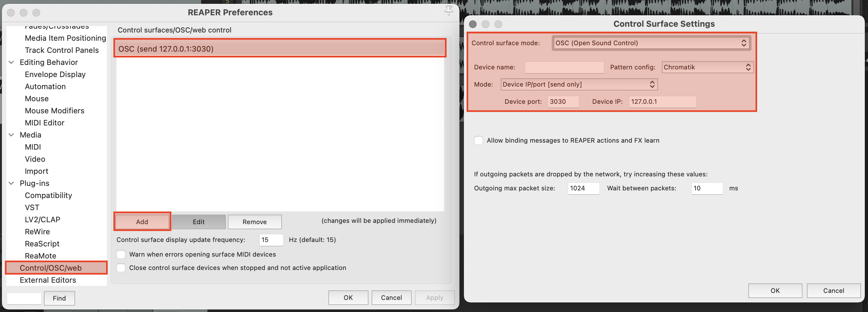Open Automation preferences
Image resolution: width=868 pixels, height=312 pixels.
45,87
